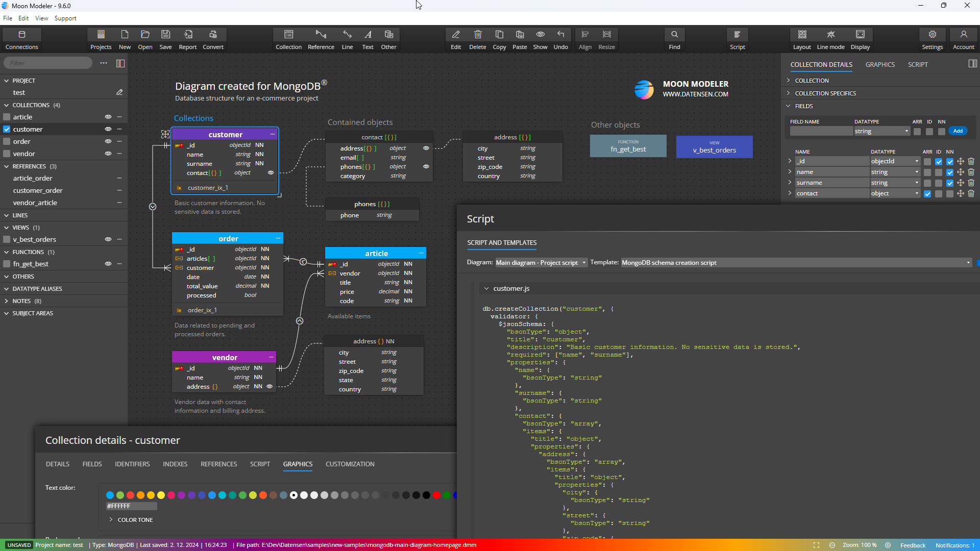
Task: Open the Report tool
Action: point(188,39)
